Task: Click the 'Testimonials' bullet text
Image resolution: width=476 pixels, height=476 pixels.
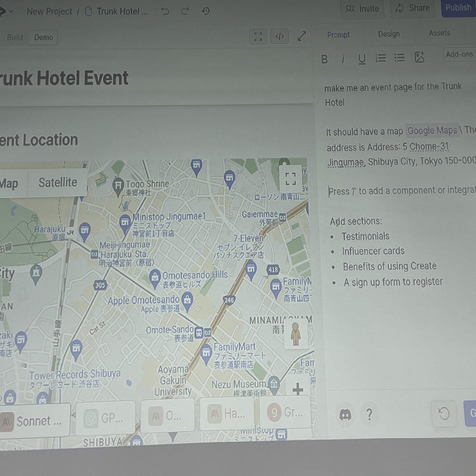Action: click(365, 236)
